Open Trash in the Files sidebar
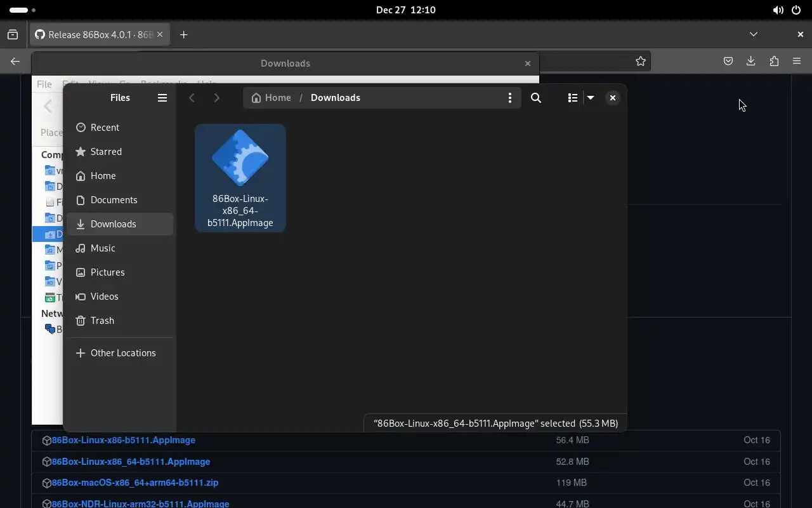812x508 pixels. (x=120, y=321)
